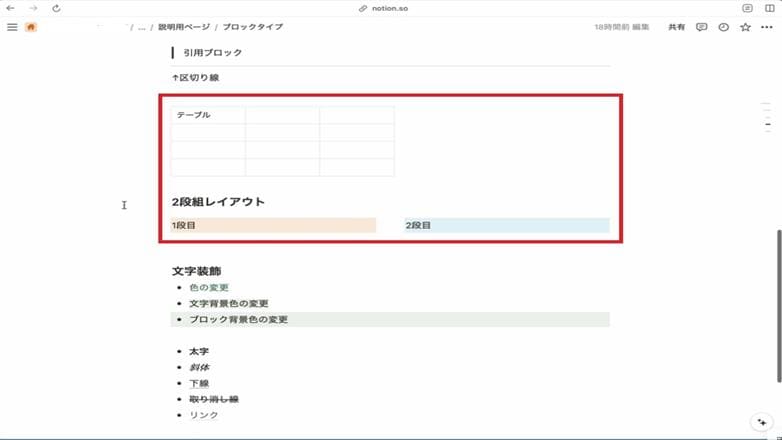Click the 18時間前 編集 edited label
This screenshot has width=782, height=440.
621,27
